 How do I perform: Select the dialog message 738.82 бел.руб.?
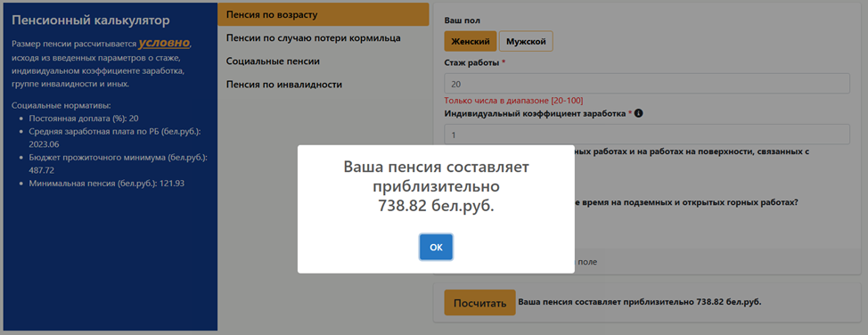coord(436,206)
